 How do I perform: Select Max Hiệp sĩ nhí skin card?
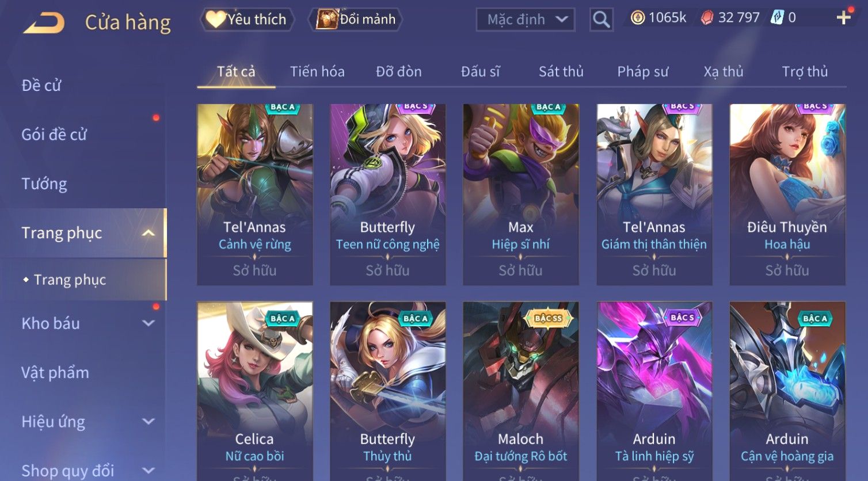[x=521, y=194]
